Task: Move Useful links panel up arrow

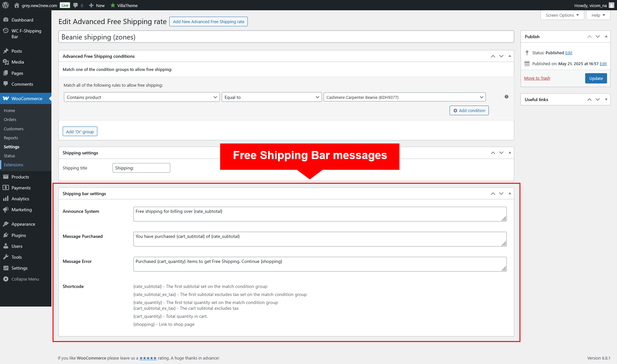Action: pos(589,100)
